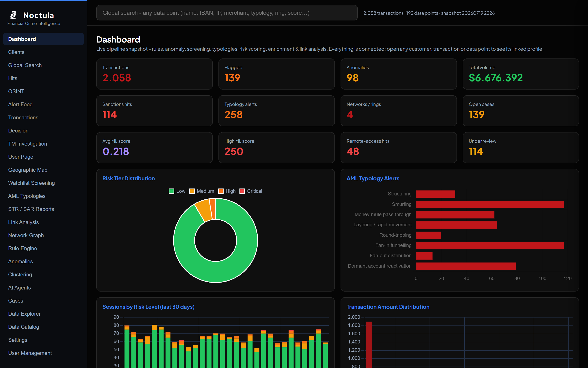
Task: View the Network Graph page
Action: pyautogui.click(x=43, y=235)
